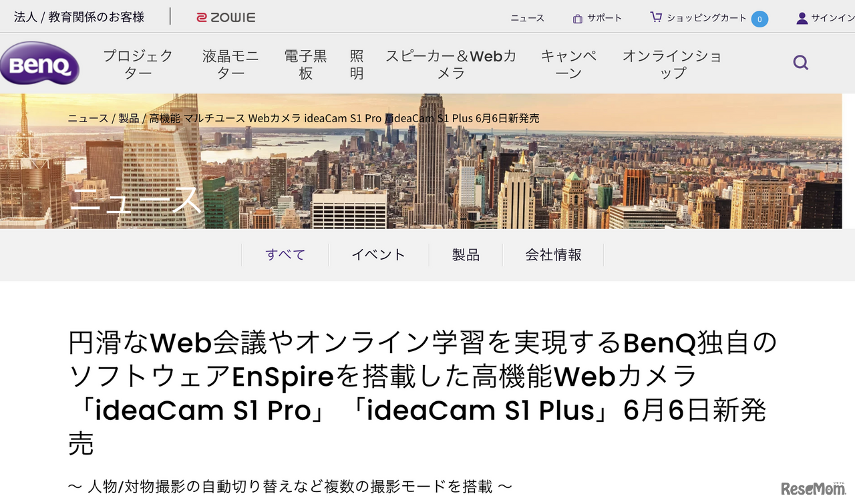The height and width of the screenshot is (504, 855).
Task: Open the キャンペーン page
Action: tap(568, 65)
